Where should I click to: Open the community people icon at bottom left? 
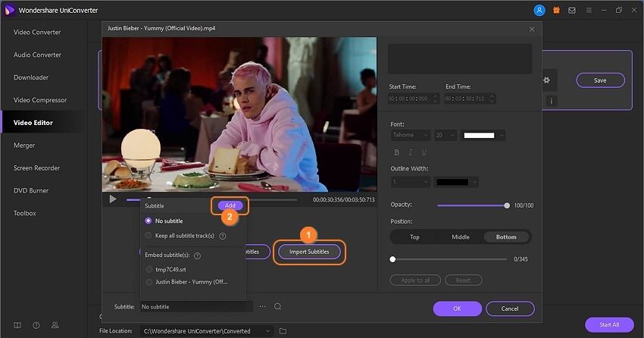point(55,325)
